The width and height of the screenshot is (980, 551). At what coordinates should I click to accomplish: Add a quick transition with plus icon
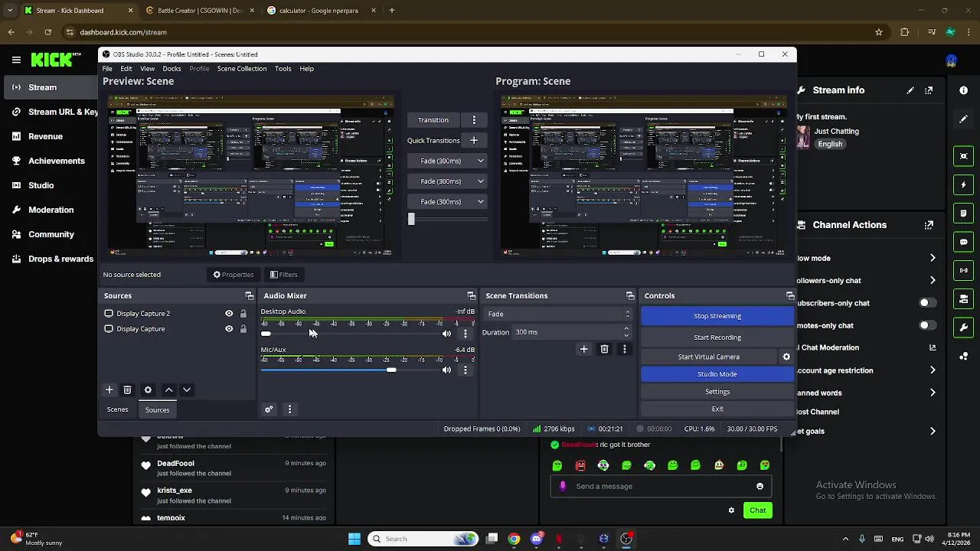tap(473, 140)
